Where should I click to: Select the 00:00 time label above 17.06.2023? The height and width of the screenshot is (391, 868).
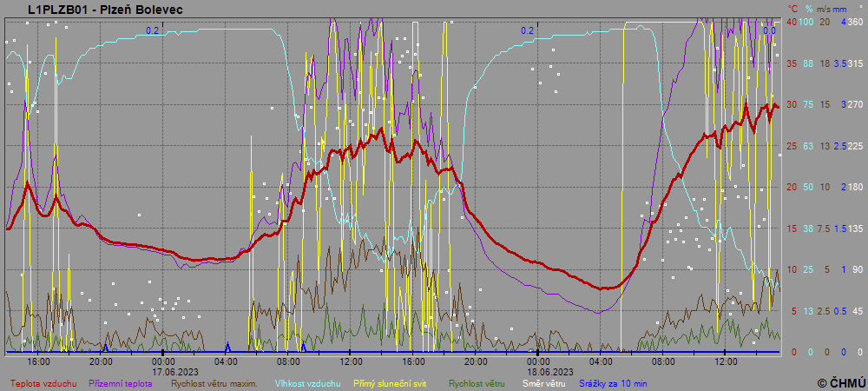click(x=164, y=361)
